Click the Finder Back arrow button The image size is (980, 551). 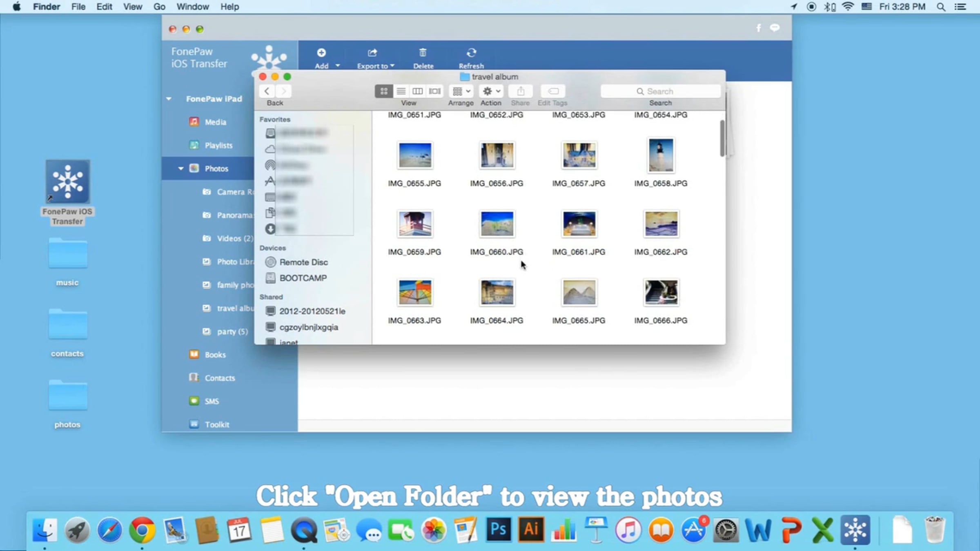(267, 91)
